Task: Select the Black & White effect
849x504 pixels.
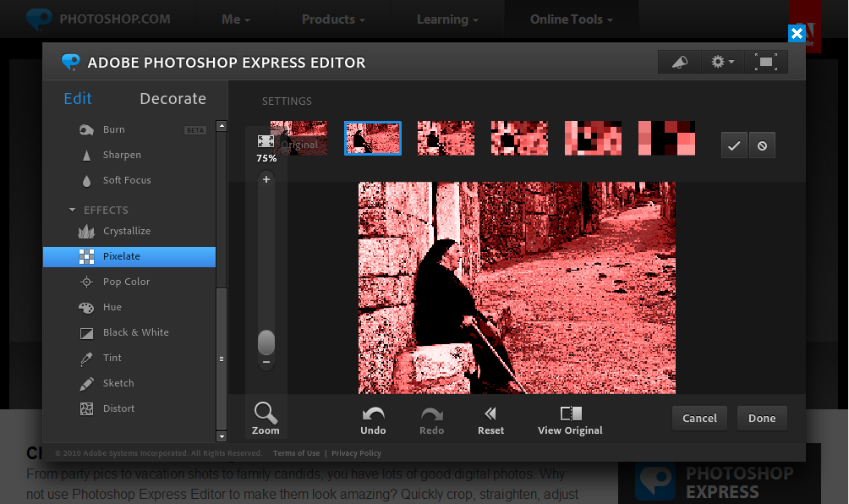Action: click(135, 332)
